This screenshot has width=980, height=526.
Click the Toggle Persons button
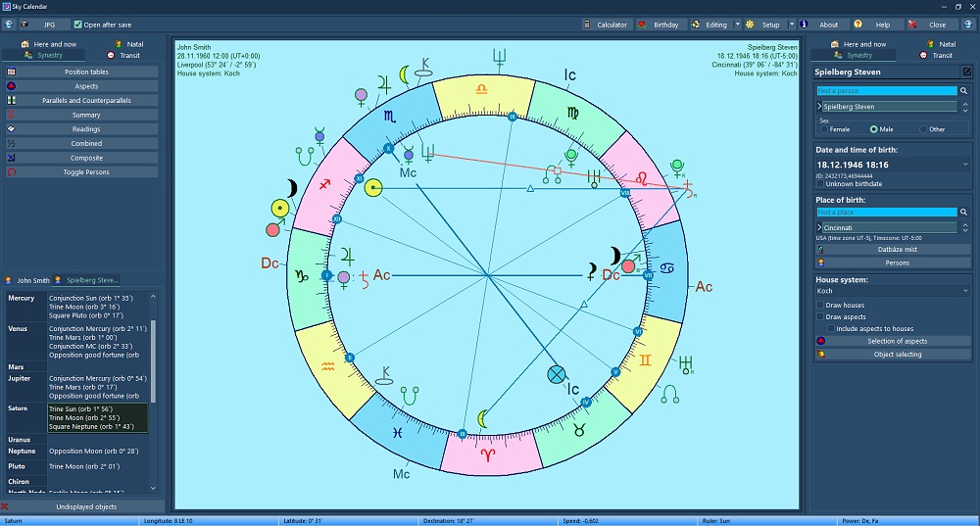85,172
